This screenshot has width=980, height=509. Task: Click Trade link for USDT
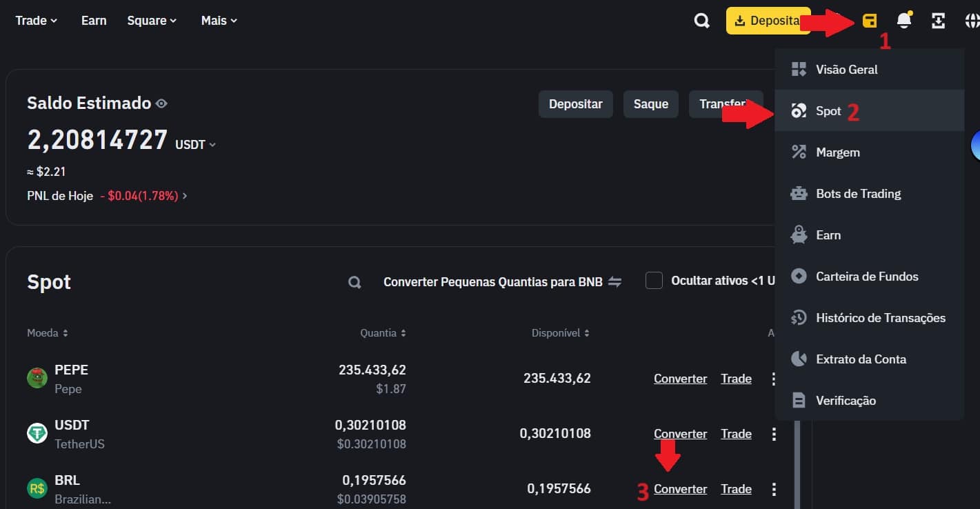pos(736,434)
